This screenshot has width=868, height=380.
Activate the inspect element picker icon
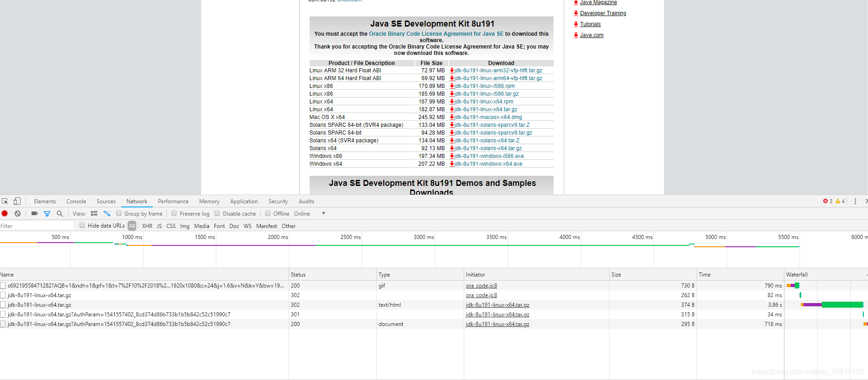pyautogui.click(x=5, y=201)
